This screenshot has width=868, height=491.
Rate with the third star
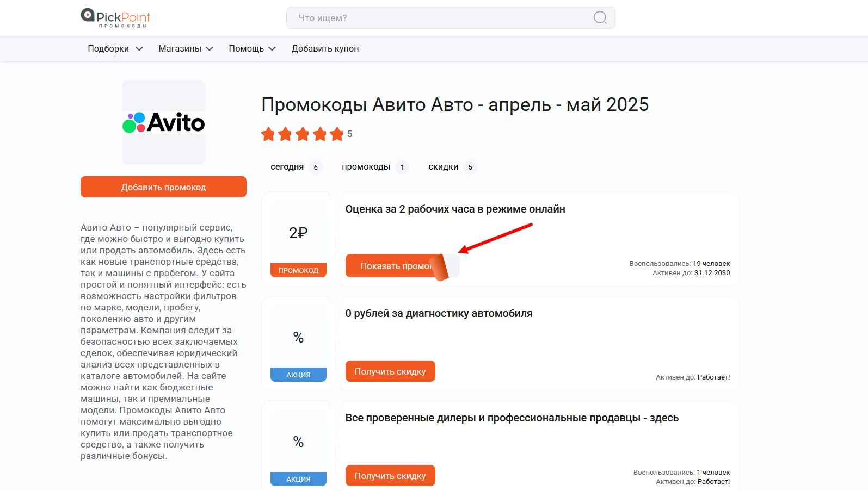tap(303, 134)
